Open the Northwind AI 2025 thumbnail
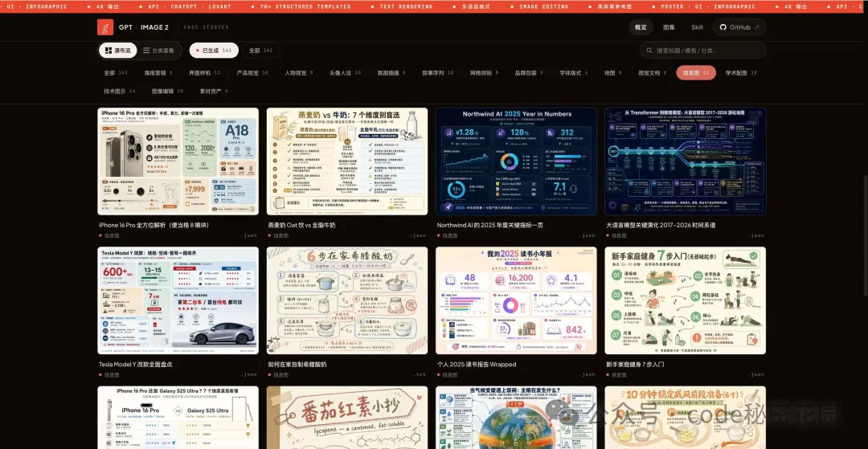The image size is (868, 449). [x=516, y=161]
